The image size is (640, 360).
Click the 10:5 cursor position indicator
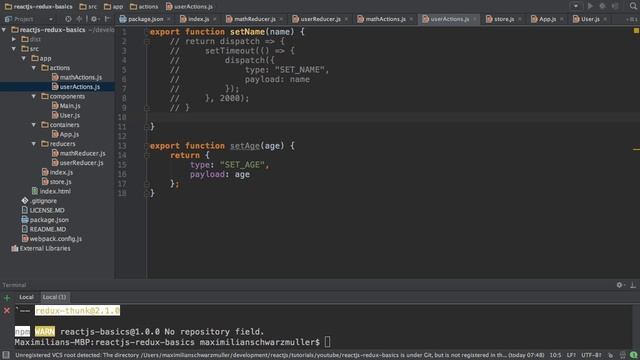(x=555, y=355)
